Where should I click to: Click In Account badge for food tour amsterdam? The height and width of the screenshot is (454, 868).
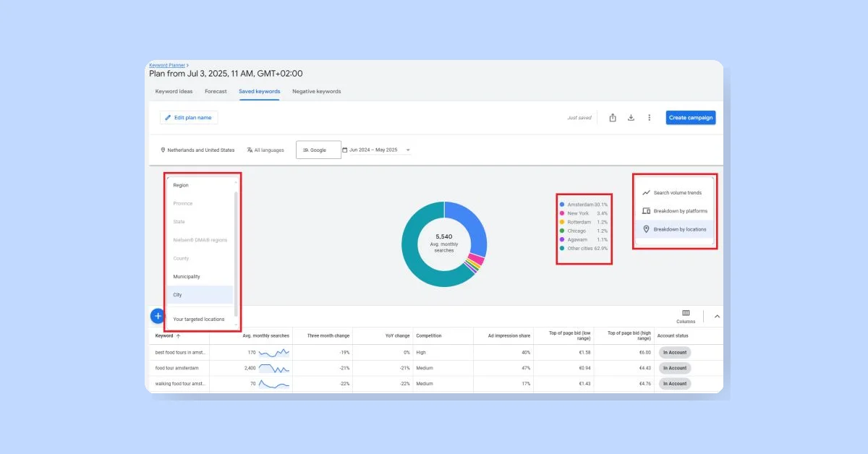point(675,368)
